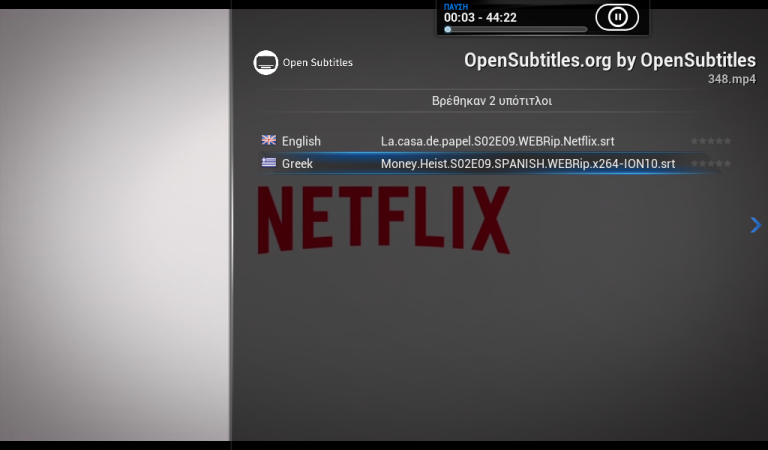Click the Greek flag icon
This screenshot has height=450, width=768.
[x=268, y=162]
